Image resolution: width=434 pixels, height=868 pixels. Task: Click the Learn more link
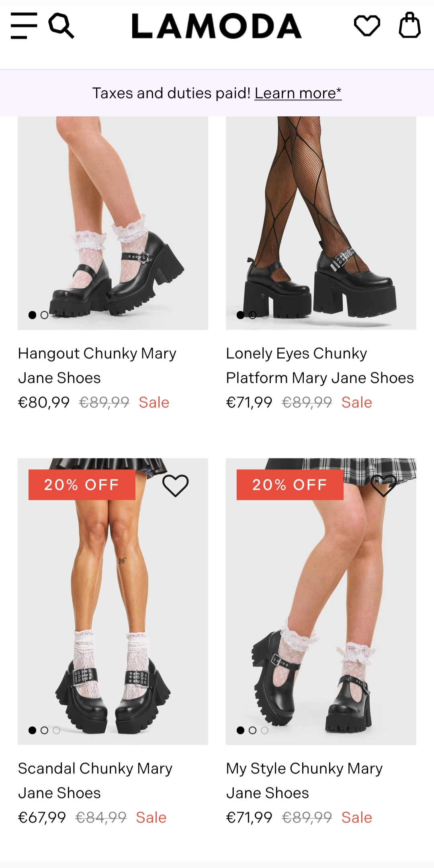point(298,93)
